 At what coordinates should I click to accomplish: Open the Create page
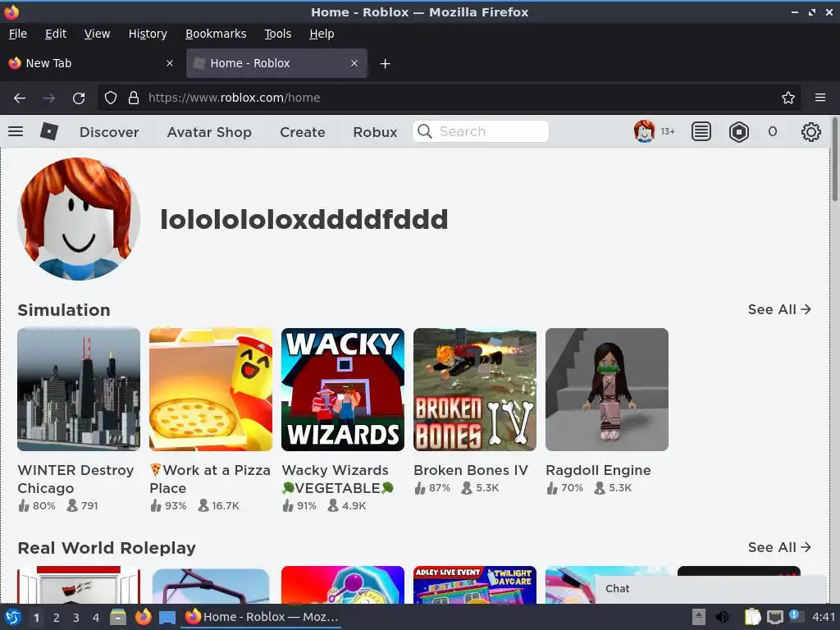[302, 132]
